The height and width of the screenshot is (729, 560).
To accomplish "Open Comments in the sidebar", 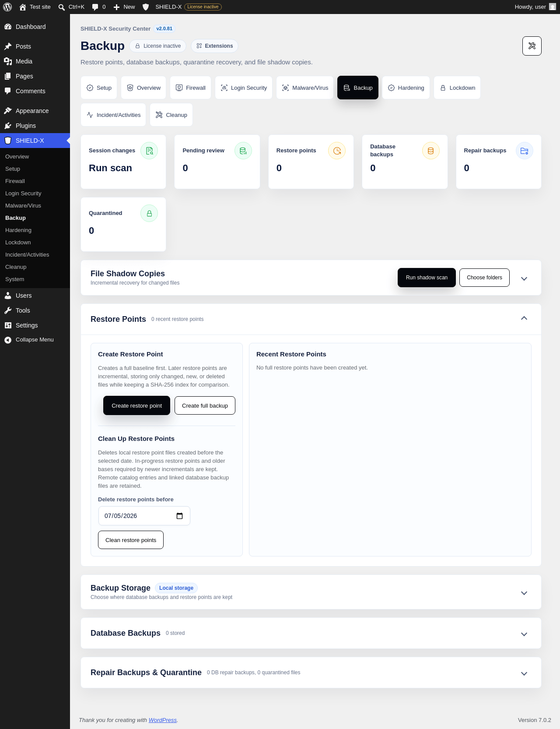I will pos(35,91).
